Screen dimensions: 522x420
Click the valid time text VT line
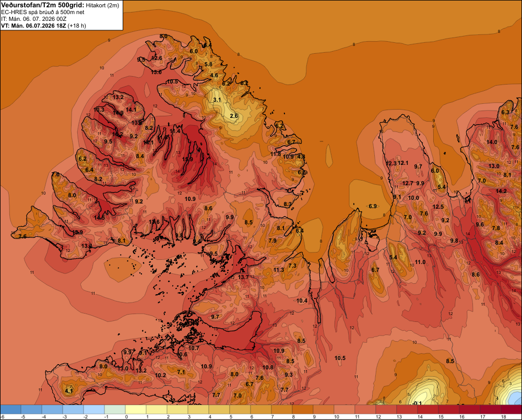click(x=43, y=26)
